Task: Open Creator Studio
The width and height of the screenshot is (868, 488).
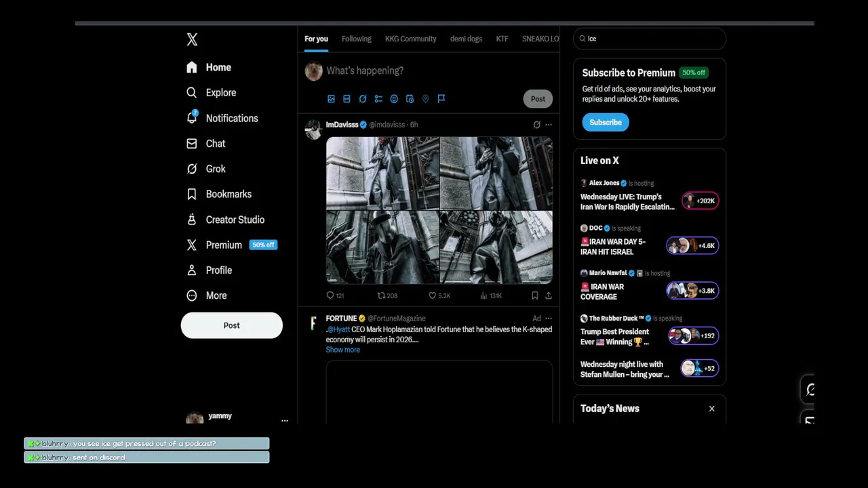Action: (225, 220)
